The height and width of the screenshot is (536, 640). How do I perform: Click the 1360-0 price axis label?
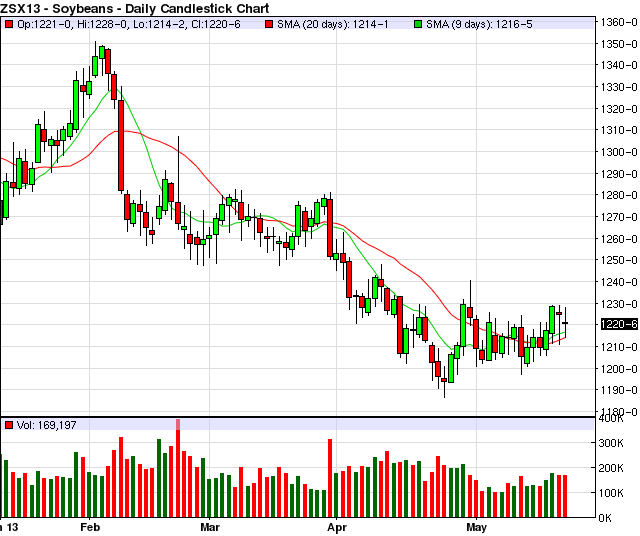coord(619,22)
